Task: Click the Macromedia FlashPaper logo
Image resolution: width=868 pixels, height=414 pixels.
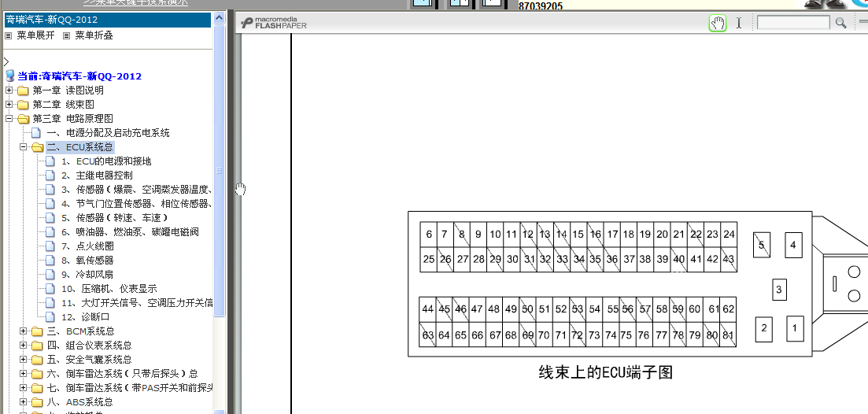Action: (274, 23)
